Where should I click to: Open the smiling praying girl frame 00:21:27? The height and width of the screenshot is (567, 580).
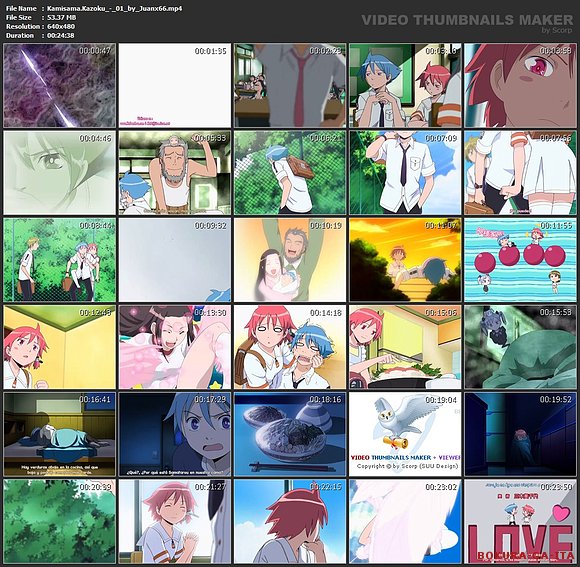[175, 522]
